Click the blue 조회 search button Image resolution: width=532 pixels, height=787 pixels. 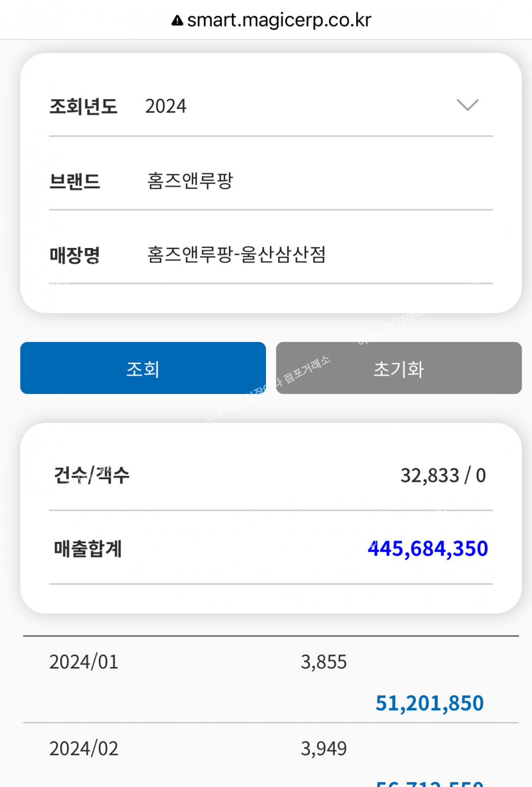143,368
